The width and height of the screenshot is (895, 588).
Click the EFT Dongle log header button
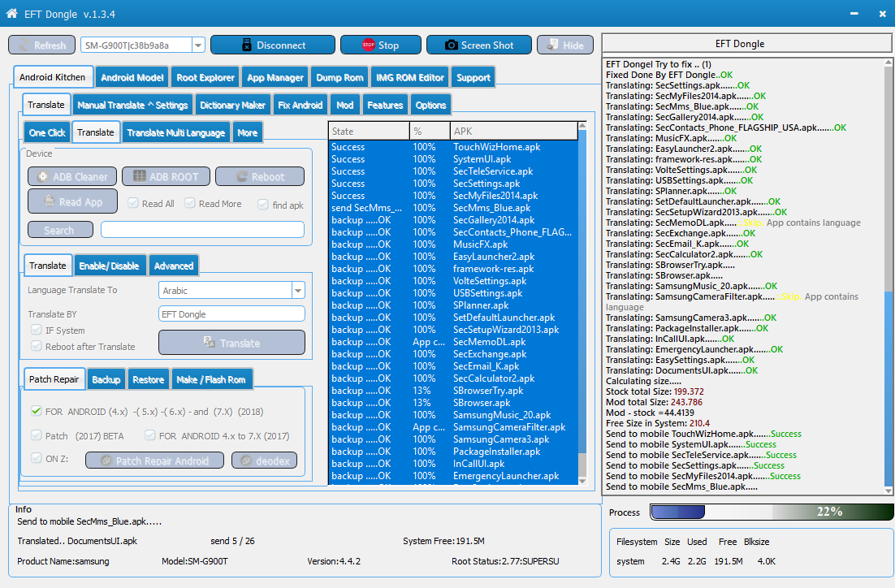pyautogui.click(x=747, y=43)
